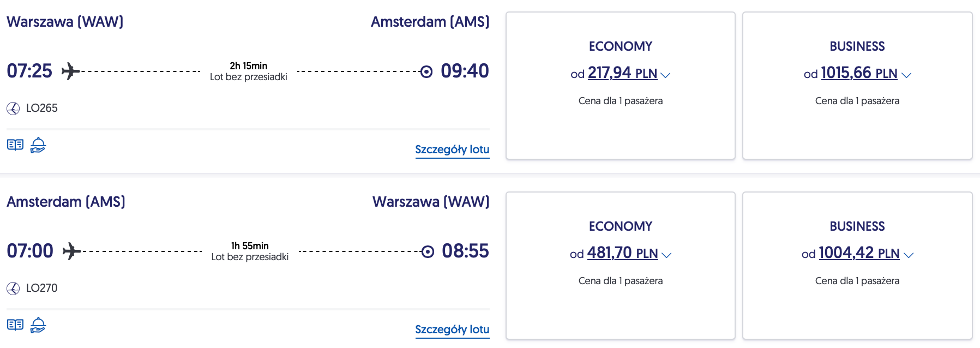This screenshot has width=980, height=348.
Task: Click airplane icon next to 07:25 departure
Action: tap(70, 71)
